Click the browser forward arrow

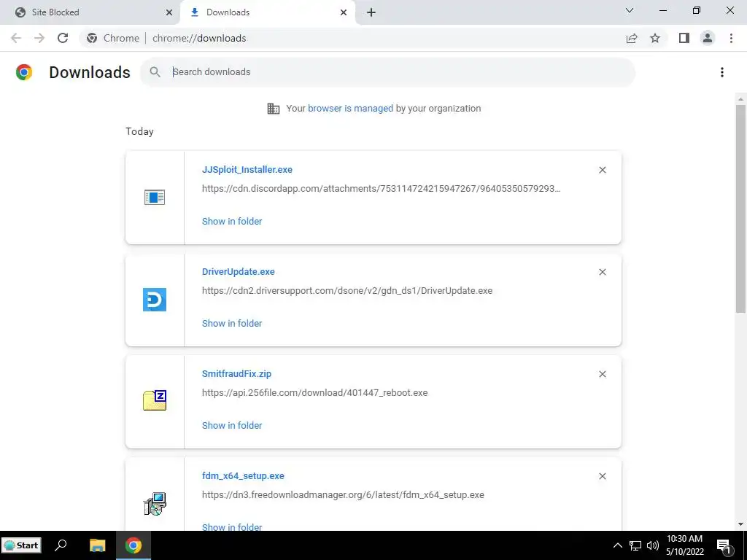[x=39, y=38]
